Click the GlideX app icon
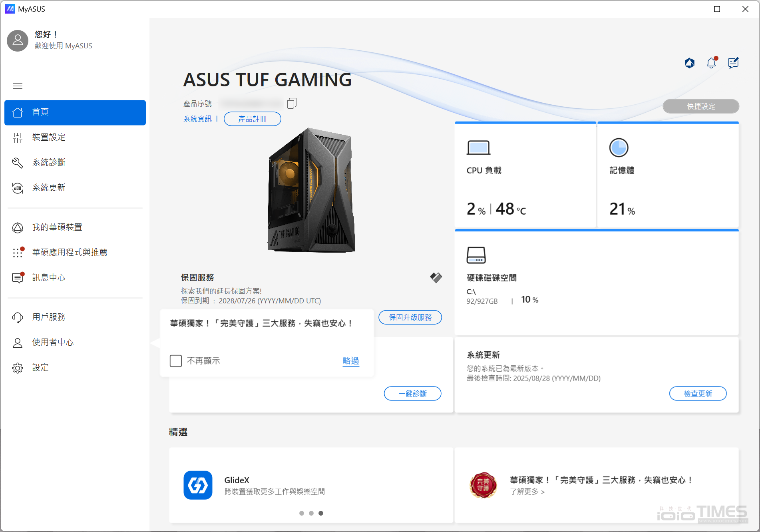 198,485
